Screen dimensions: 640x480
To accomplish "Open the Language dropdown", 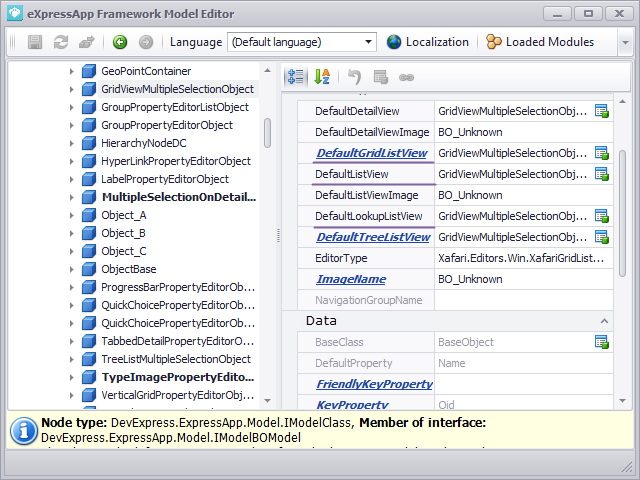I will point(368,42).
